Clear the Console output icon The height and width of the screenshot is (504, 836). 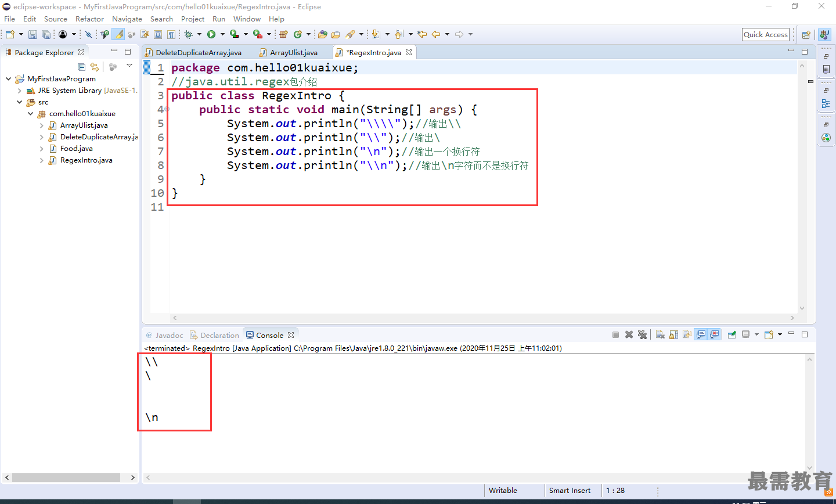(660, 334)
